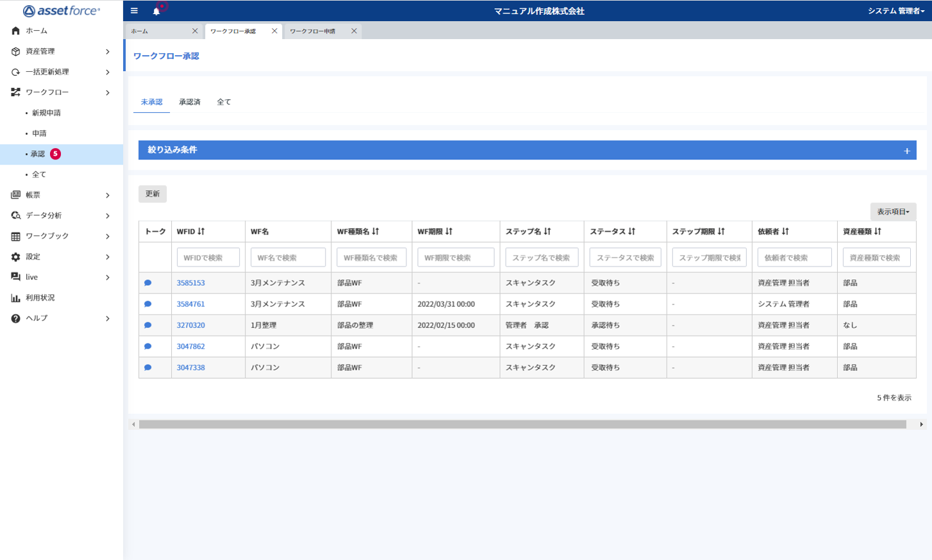Viewport: 932px width, 560px height.
Task: Focus the WF名で検索 field
Action: click(x=288, y=258)
